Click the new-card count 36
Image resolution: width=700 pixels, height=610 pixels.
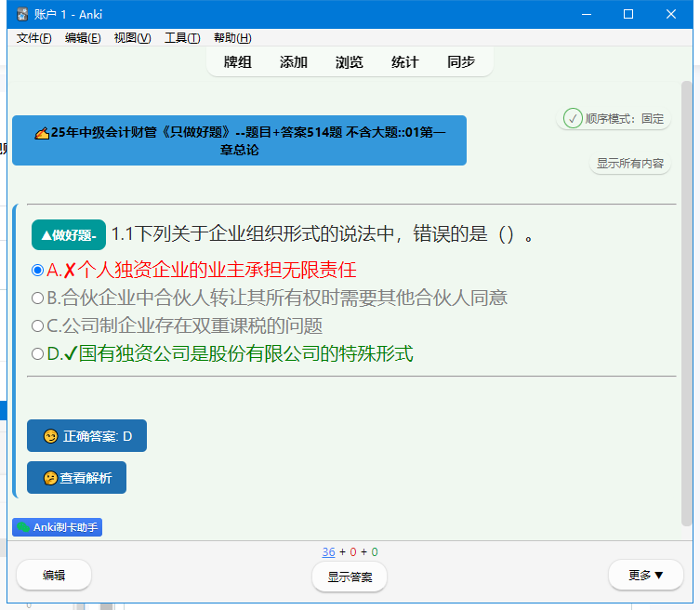(328, 552)
